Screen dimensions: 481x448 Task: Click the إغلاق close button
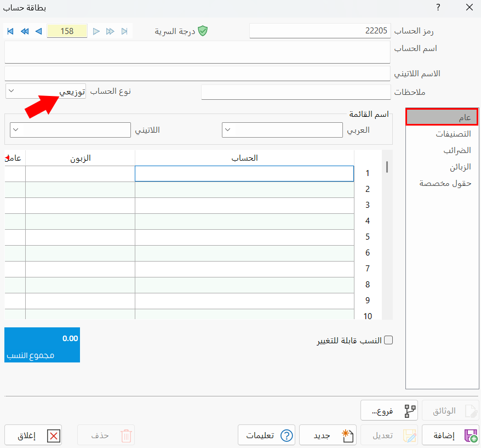[33, 435]
